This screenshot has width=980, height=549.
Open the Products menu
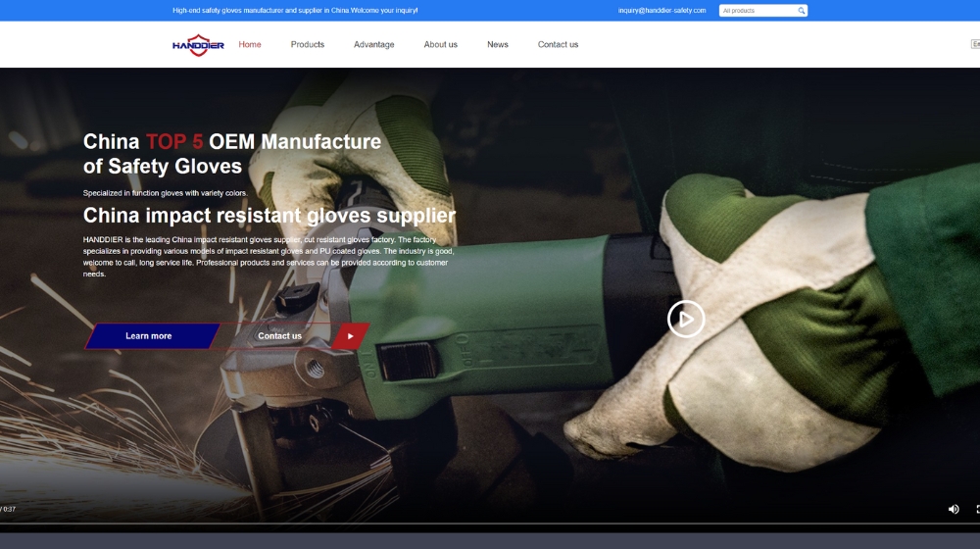click(308, 44)
